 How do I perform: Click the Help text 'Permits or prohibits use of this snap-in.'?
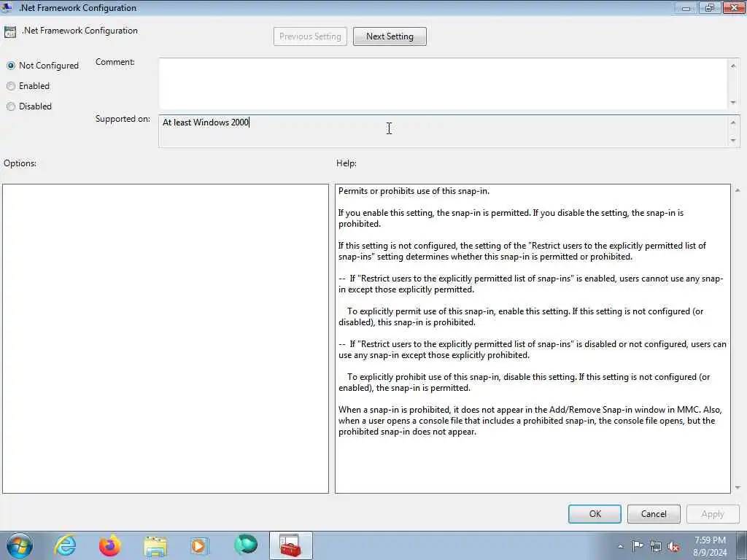tap(414, 191)
